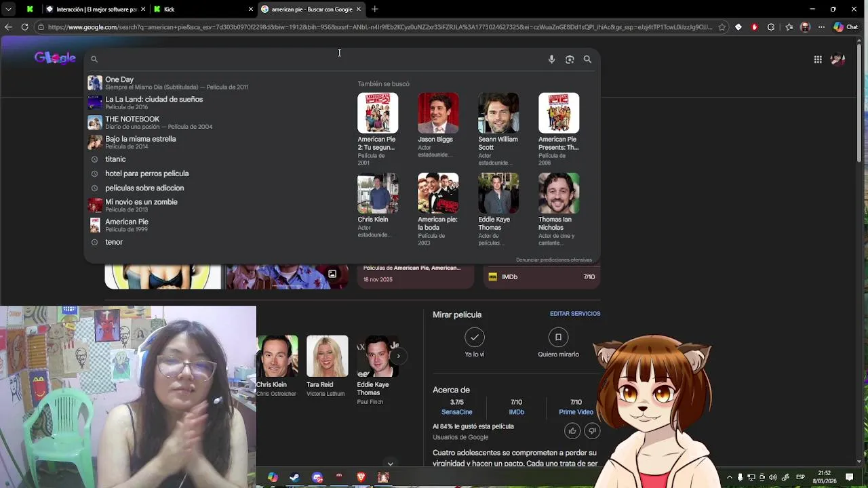
Task: Close the Kick tab
Action: [250, 9]
